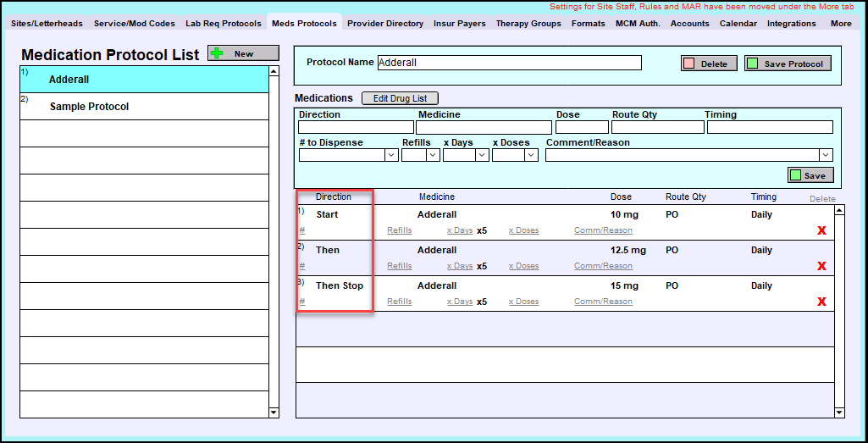Select Sample Protocol in the list
Screen dimensions: 868x443
tap(89, 107)
